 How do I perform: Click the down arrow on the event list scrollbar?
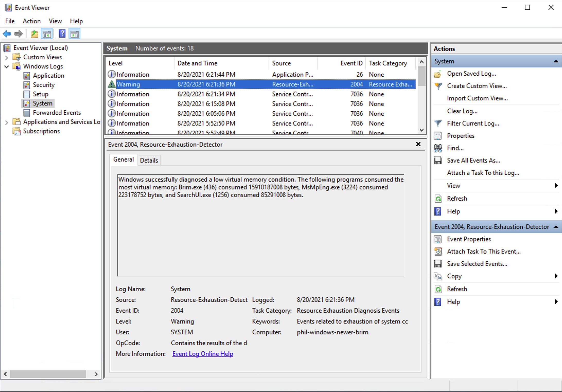pyautogui.click(x=421, y=130)
